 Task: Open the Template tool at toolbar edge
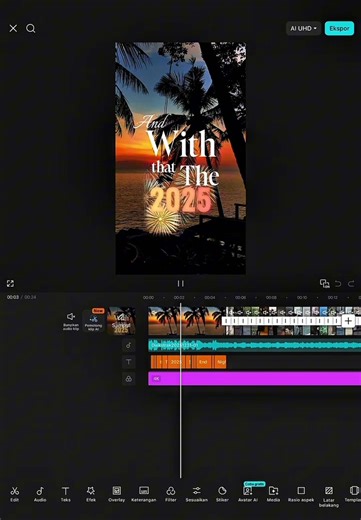pyautogui.click(x=353, y=494)
